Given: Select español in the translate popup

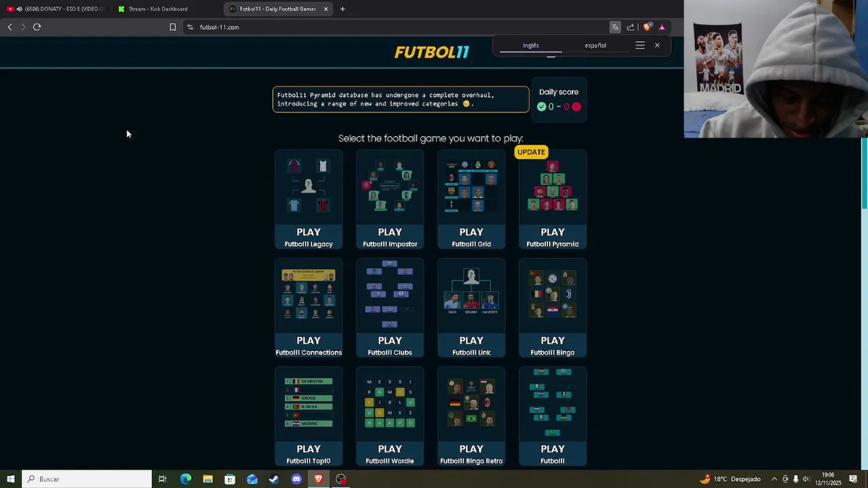Looking at the screenshot, I should 595,45.
